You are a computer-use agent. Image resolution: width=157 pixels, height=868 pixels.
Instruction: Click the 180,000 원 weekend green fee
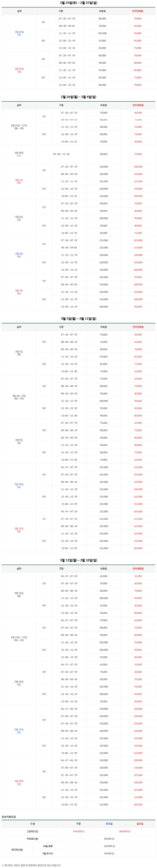coord(124,831)
